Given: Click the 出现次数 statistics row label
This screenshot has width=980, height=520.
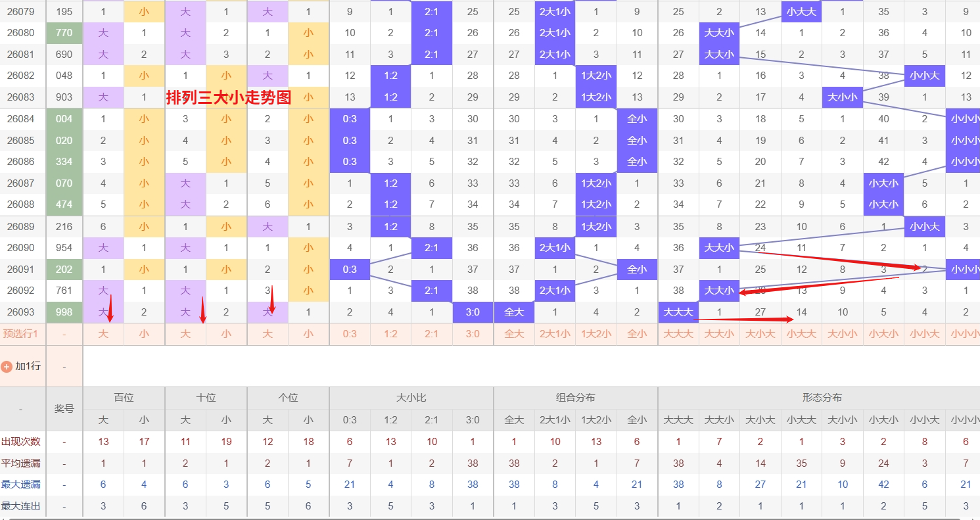Looking at the screenshot, I should point(20,442).
